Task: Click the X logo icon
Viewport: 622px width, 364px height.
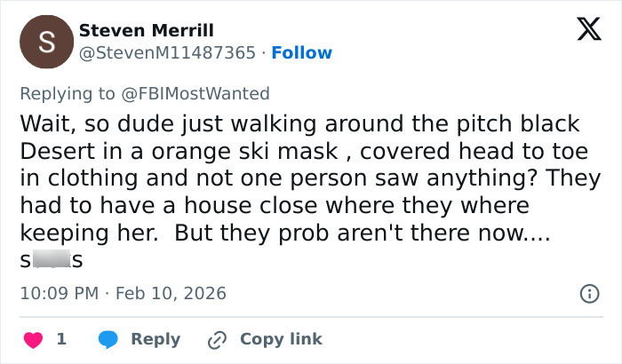Action: (583, 31)
